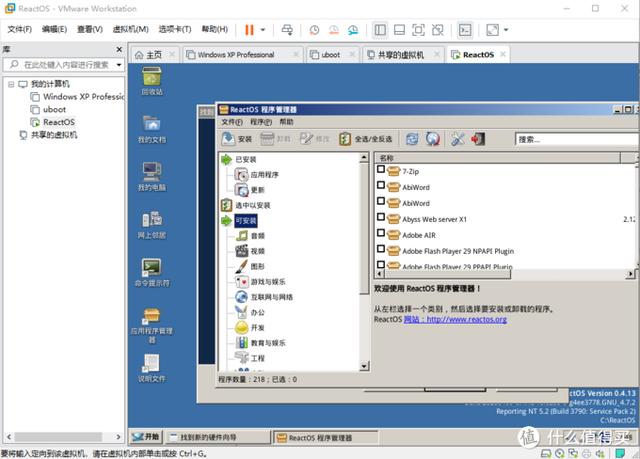Enter full screen mode icon
Image resolution: width=640 pixels, height=459 pixels.
pyautogui.click(x=418, y=30)
